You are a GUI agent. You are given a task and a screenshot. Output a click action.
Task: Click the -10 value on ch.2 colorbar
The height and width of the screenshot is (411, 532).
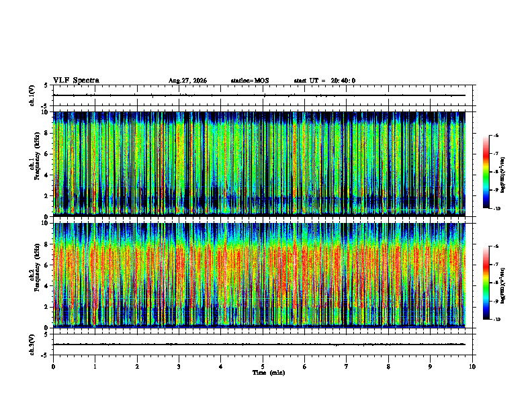point(496,319)
